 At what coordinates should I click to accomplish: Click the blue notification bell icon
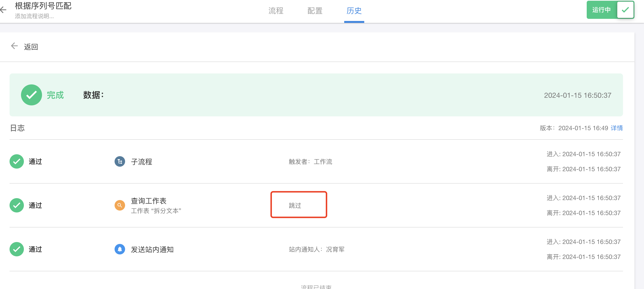tap(120, 249)
